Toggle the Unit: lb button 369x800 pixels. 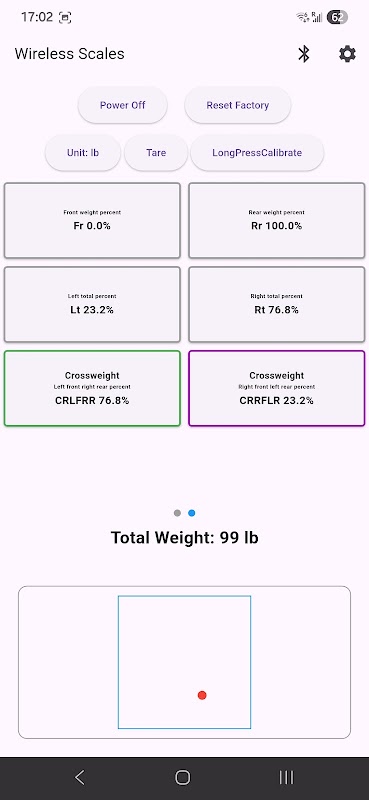[83, 153]
